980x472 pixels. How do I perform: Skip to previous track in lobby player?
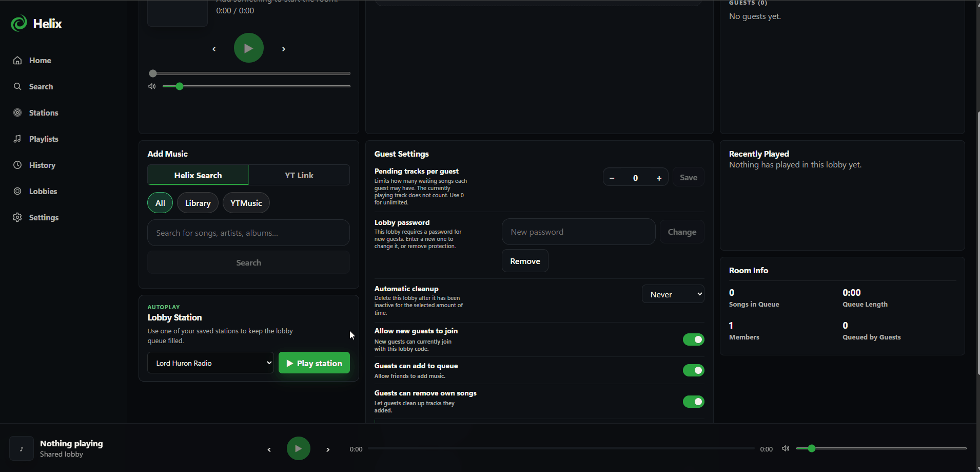click(x=214, y=49)
